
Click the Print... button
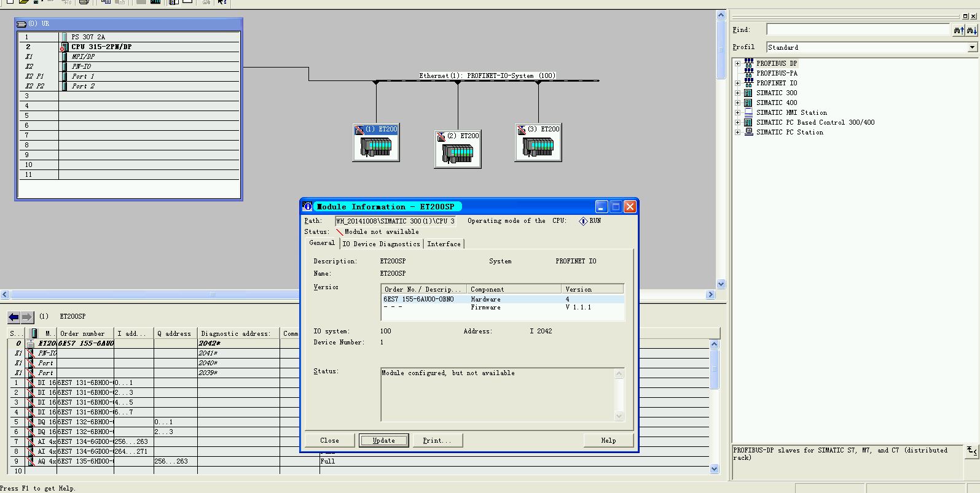click(x=437, y=440)
